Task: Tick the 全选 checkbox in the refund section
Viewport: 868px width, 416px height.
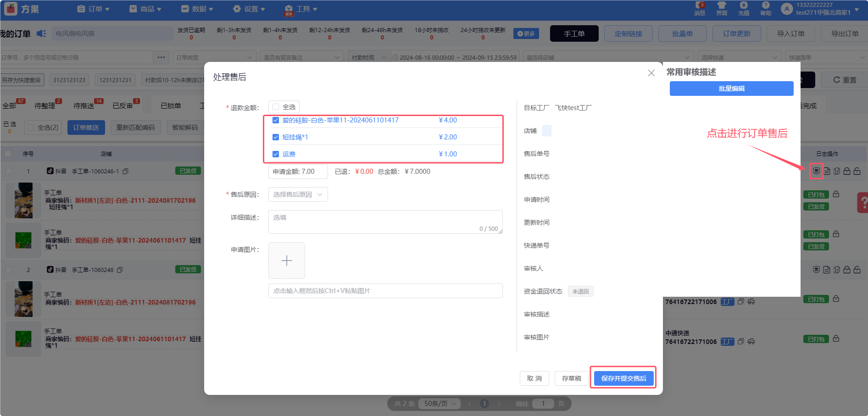Action: coord(276,107)
